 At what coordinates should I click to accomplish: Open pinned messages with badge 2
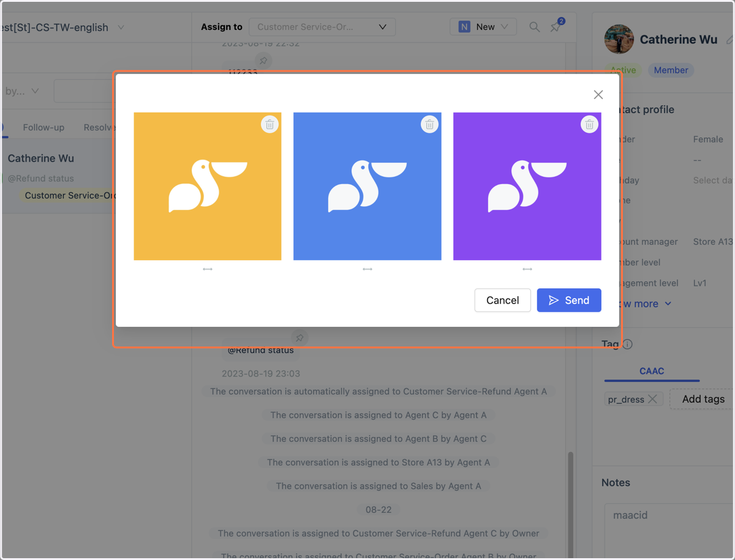tap(556, 26)
